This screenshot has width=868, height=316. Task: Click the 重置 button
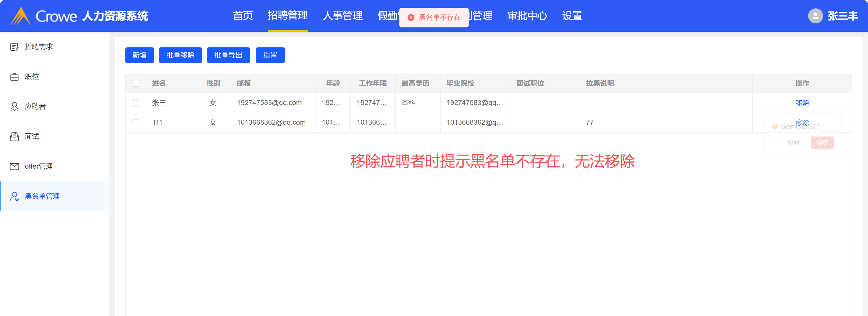pos(270,55)
